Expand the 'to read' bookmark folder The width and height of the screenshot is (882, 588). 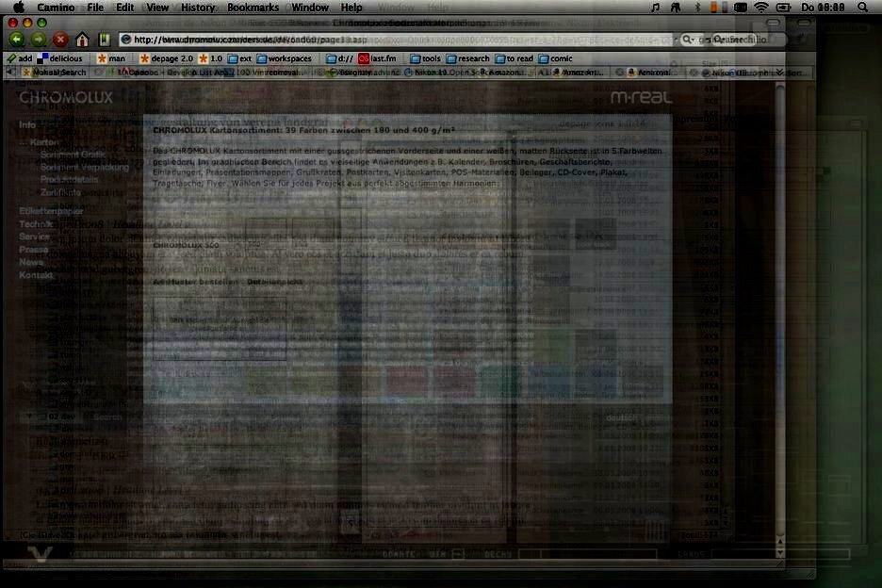[514, 58]
